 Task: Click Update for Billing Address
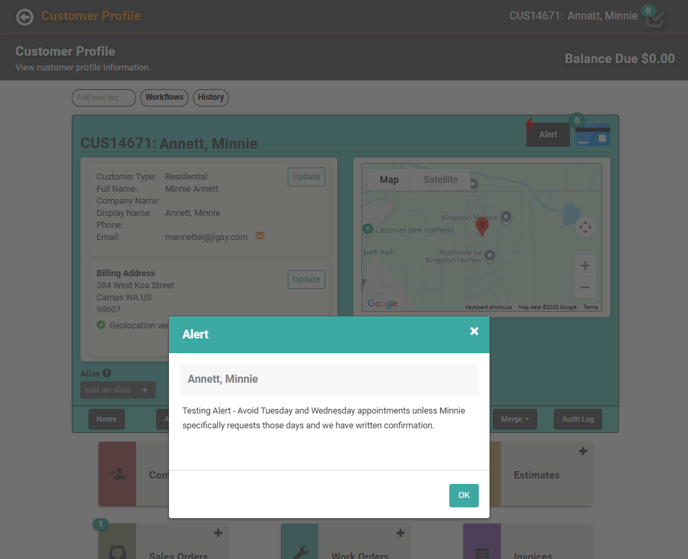coord(306,280)
